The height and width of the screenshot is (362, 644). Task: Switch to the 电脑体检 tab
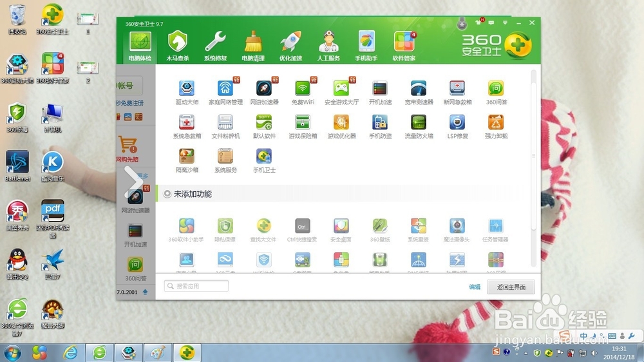tap(140, 47)
